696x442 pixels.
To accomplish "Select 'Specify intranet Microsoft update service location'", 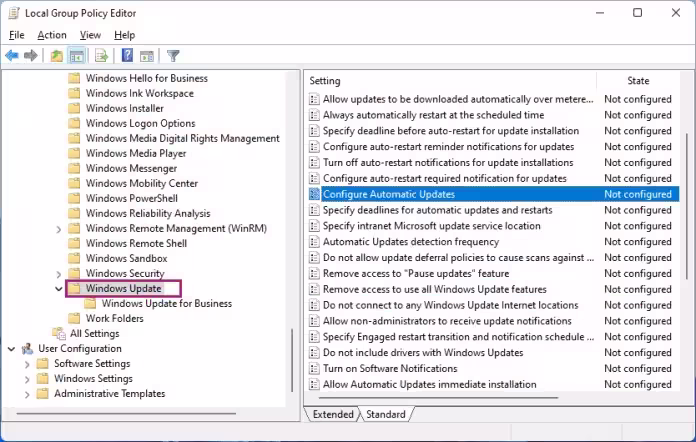I will tap(431, 226).
